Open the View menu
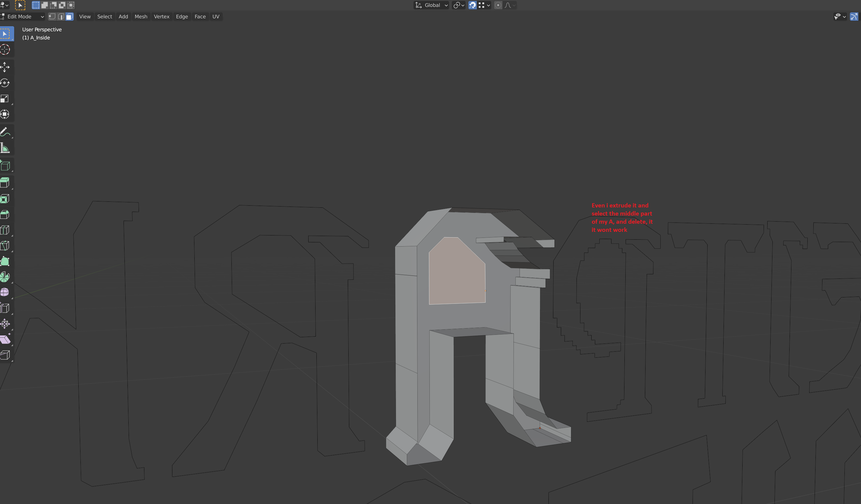The height and width of the screenshot is (504, 861). pos(85,16)
